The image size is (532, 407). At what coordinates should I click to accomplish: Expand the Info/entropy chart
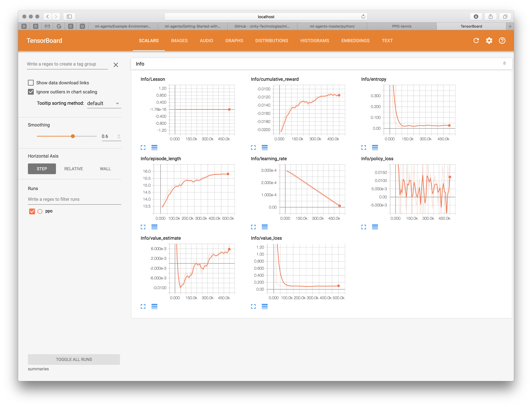[x=363, y=147]
